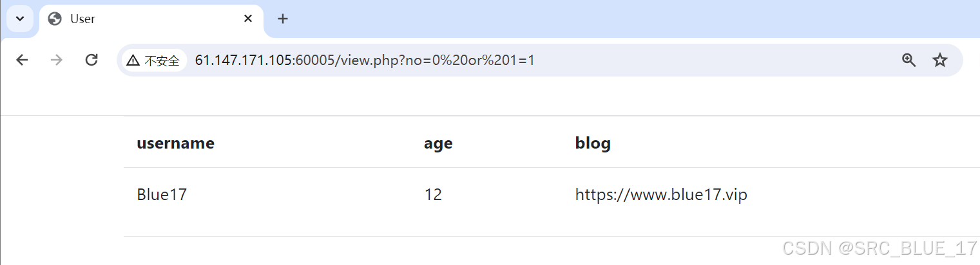
Task: Click the Blue17 username cell
Action: pyautogui.click(x=162, y=194)
